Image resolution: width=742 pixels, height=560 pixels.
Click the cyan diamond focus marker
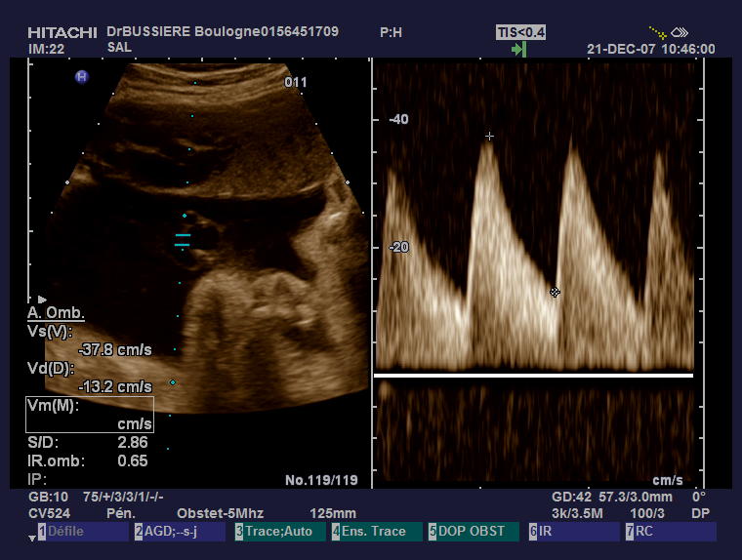(173, 382)
